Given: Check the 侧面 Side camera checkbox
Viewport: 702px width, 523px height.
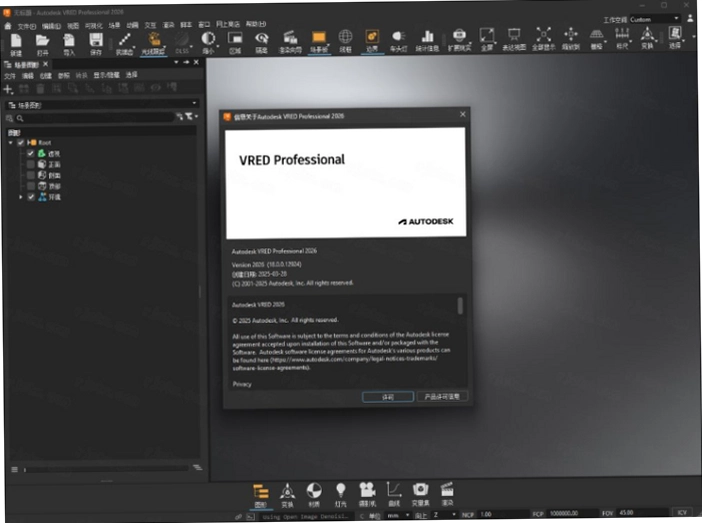Looking at the screenshot, I should pos(30,175).
